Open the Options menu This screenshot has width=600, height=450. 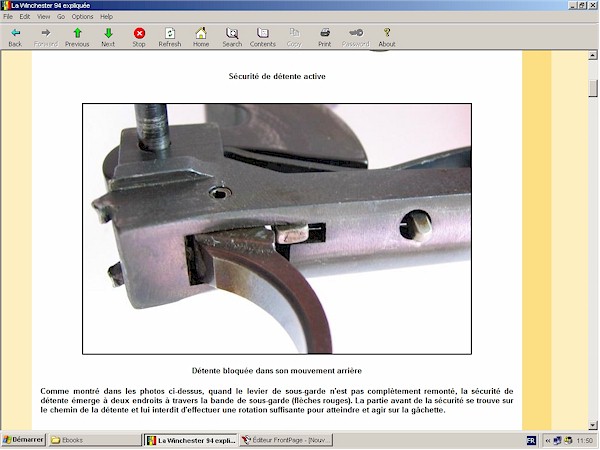click(x=82, y=17)
